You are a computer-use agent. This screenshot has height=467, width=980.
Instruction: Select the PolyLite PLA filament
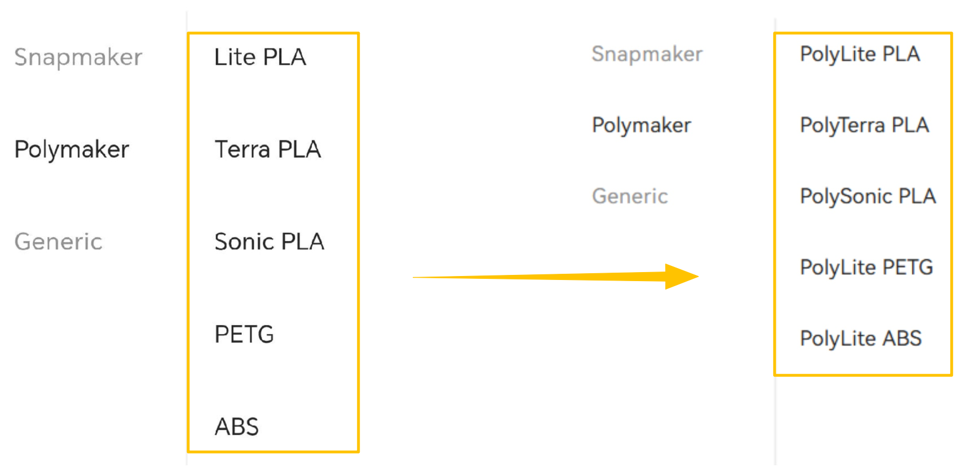[860, 54]
